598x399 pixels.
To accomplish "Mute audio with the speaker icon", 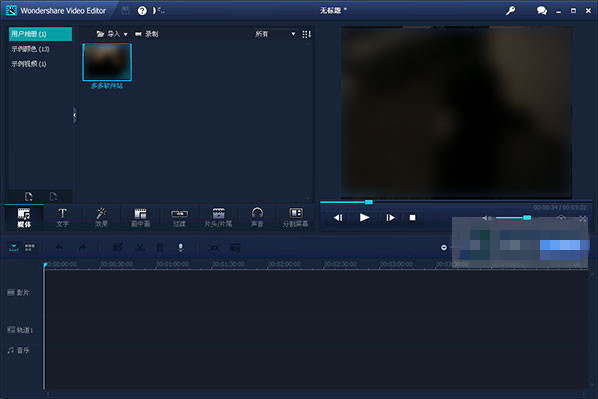I will click(487, 218).
